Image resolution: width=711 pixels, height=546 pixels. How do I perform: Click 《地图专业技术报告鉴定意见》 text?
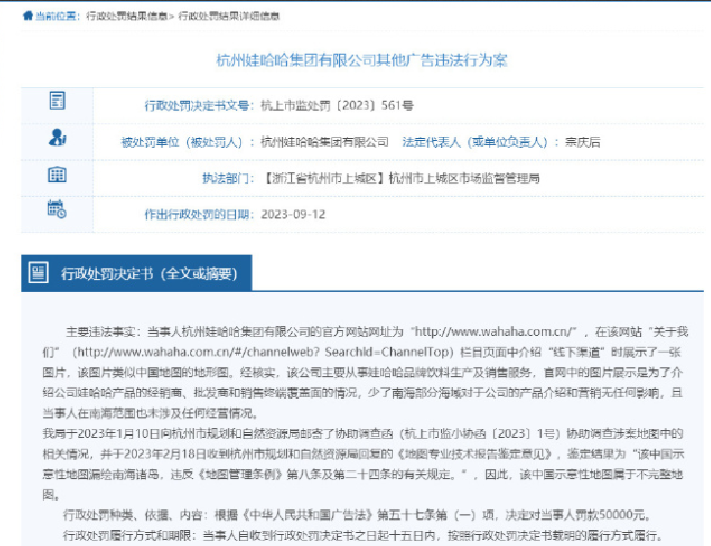point(475,454)
